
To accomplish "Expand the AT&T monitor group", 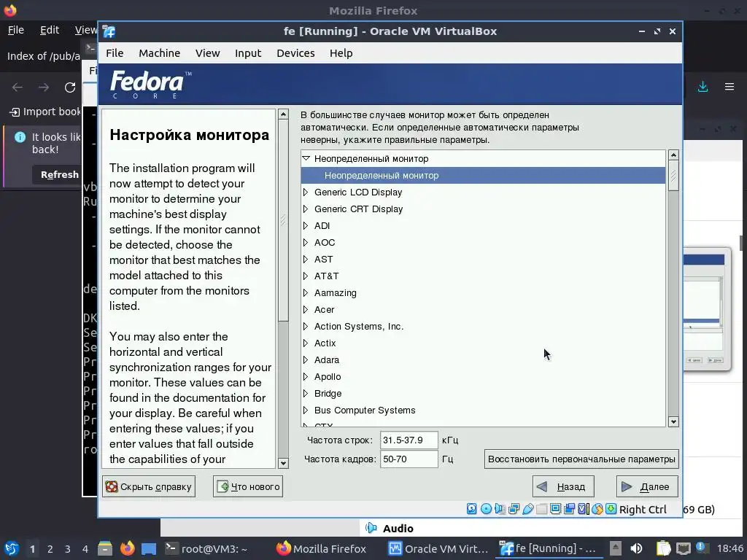I will click(306, 276).
